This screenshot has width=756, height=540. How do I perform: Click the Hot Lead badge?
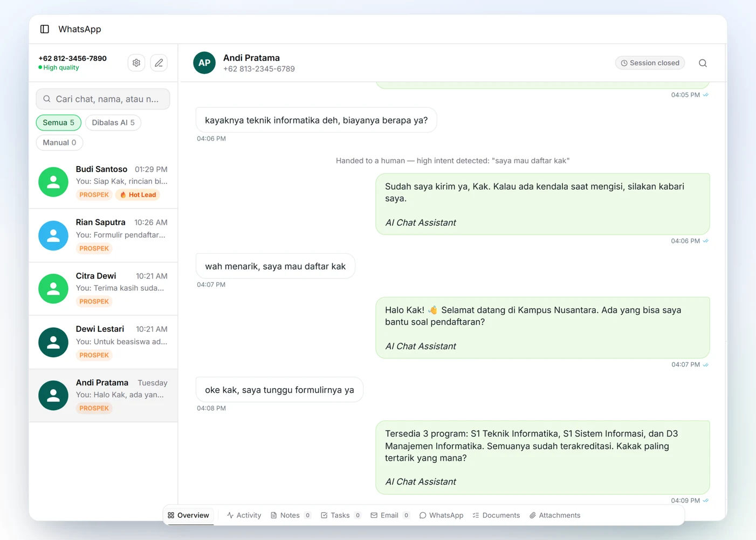pyautogui.click(x=139, y=195)
